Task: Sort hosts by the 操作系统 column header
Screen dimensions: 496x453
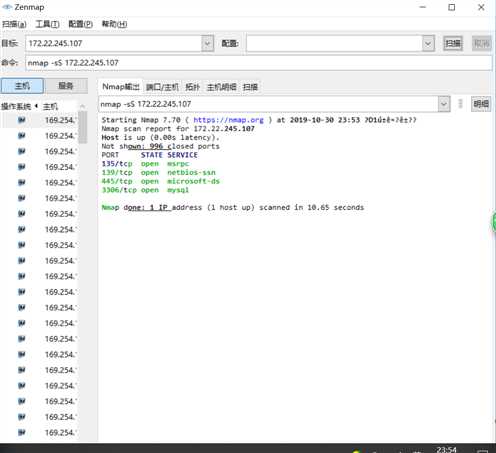Action: coord(16,106)
